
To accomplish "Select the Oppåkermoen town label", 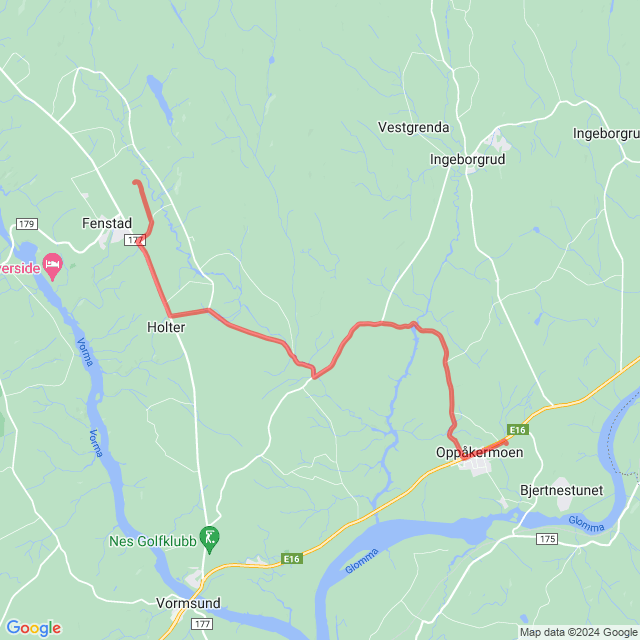I will click(x=480, y=453).
